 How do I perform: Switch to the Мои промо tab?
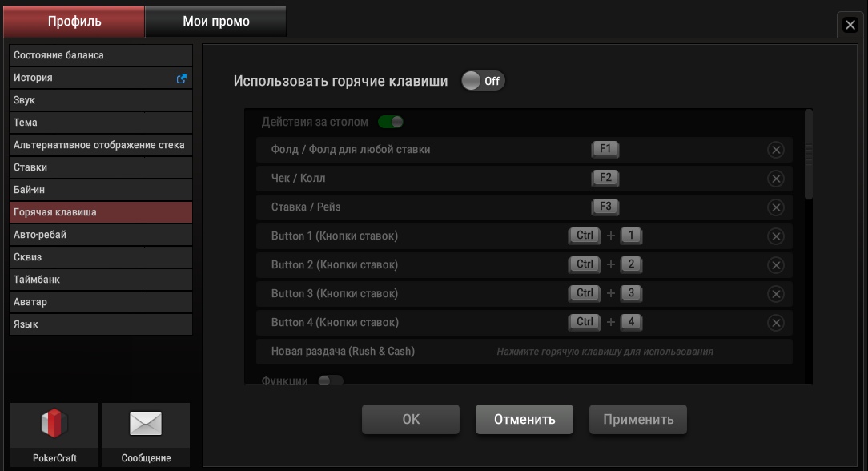tap(215, 22)
